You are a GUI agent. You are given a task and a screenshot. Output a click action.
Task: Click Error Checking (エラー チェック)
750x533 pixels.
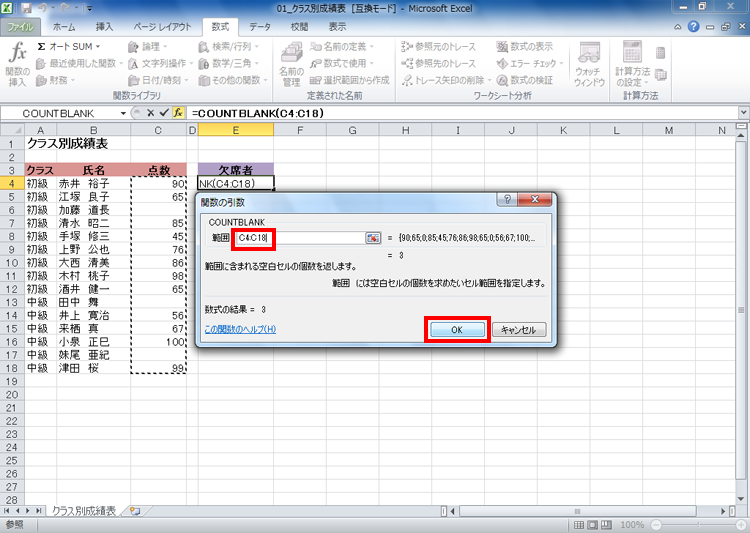pyautogui.click(x=530, y=63)
